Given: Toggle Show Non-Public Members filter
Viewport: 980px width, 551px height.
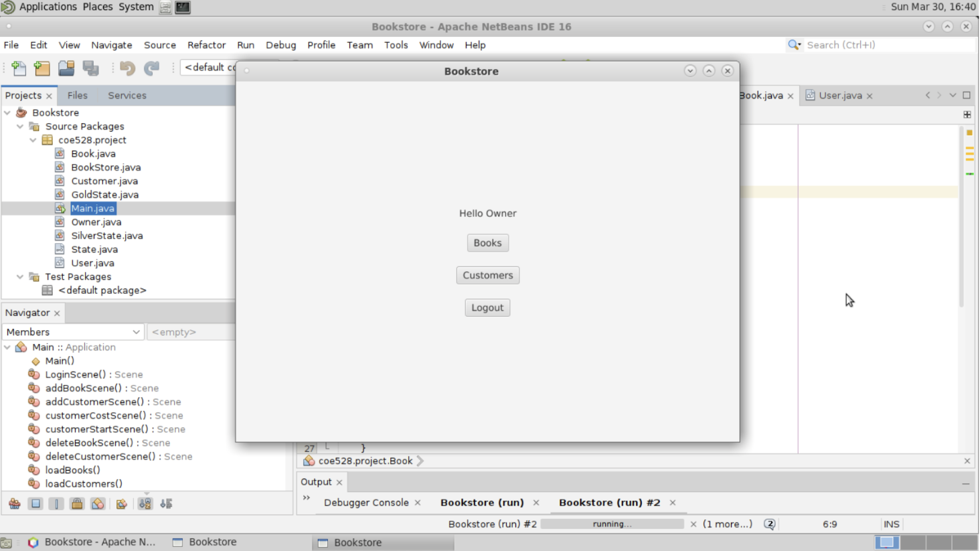Looking at the screenshot, I should tap(77, 503).
